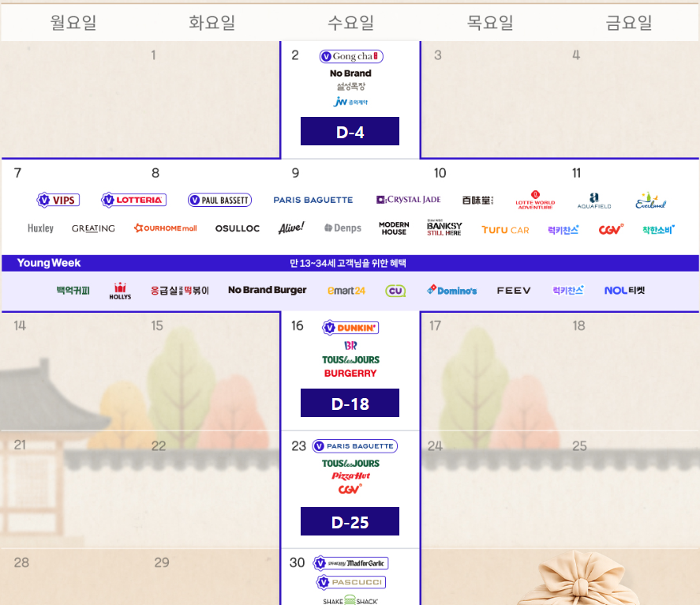The height and width of the screenshot is (605, 700).
Task: Open the GREATING logo
Action: tap(93, 229)
